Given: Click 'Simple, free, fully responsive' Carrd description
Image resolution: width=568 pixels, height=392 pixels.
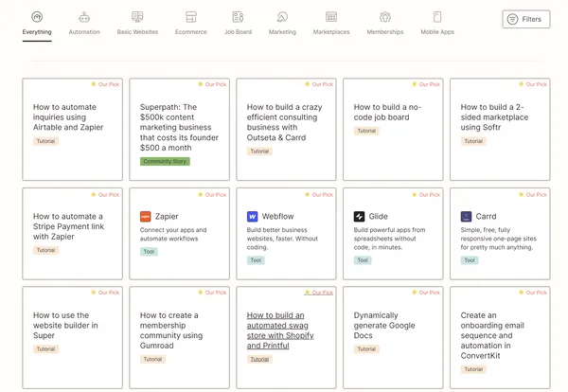Looking at the screenshot, I should click(499, 239).
